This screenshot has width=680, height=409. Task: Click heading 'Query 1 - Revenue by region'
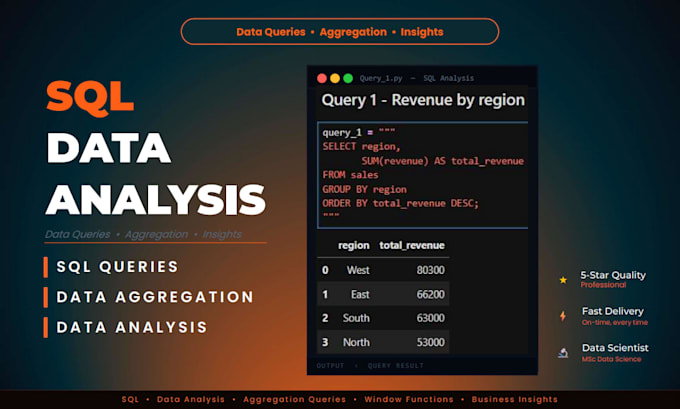[423, 100]
